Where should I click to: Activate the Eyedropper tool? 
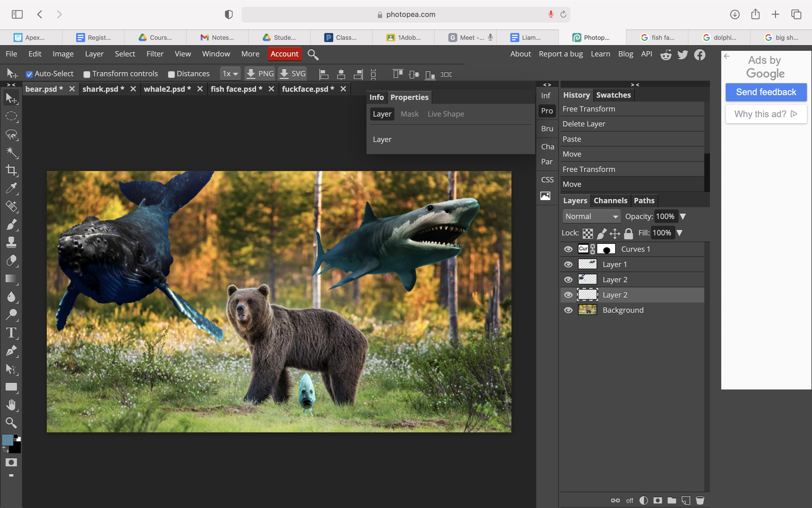(x=12, y=189)
